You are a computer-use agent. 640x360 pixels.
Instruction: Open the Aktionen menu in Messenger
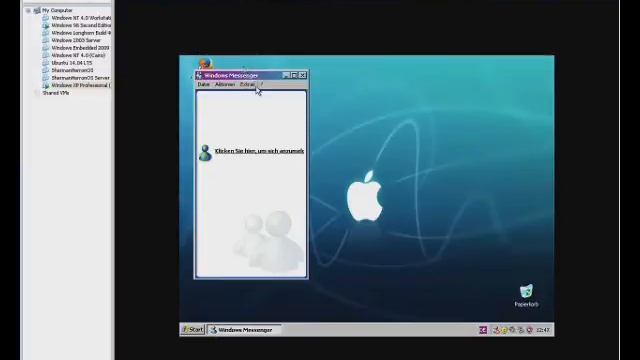(x=225, y=84)
